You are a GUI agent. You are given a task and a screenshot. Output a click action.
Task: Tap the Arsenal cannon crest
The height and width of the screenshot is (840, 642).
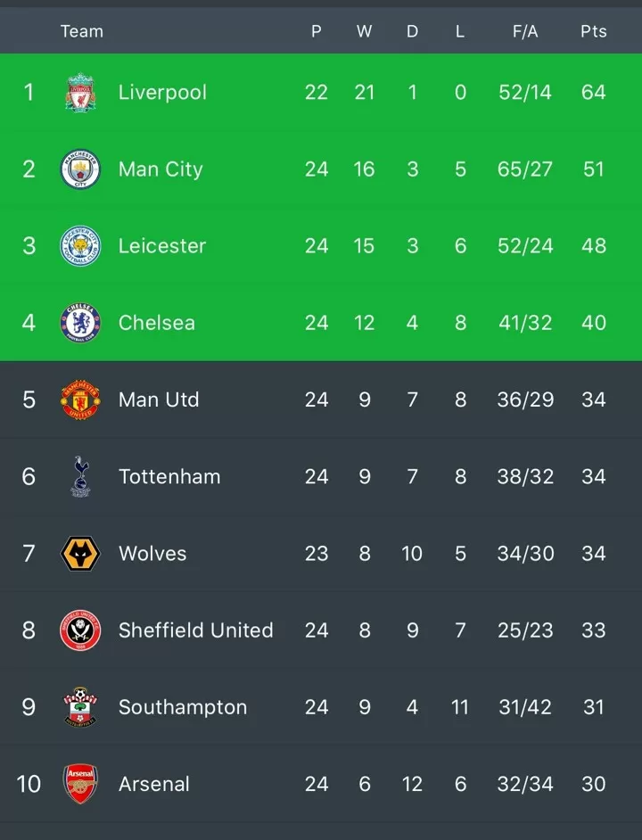click(80, 784)
